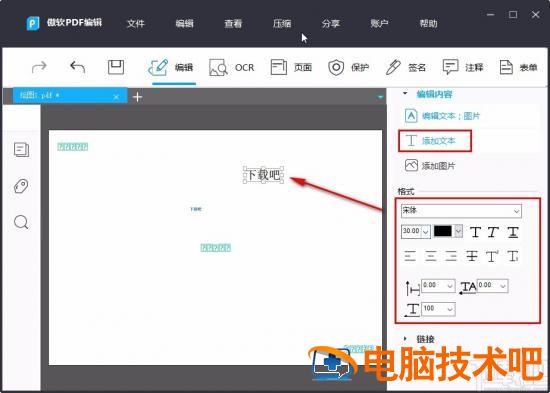Choose 添加图片 option
The height and width of the screenshot is (393, 550).
pyautogui.click(x=430, y=165)
